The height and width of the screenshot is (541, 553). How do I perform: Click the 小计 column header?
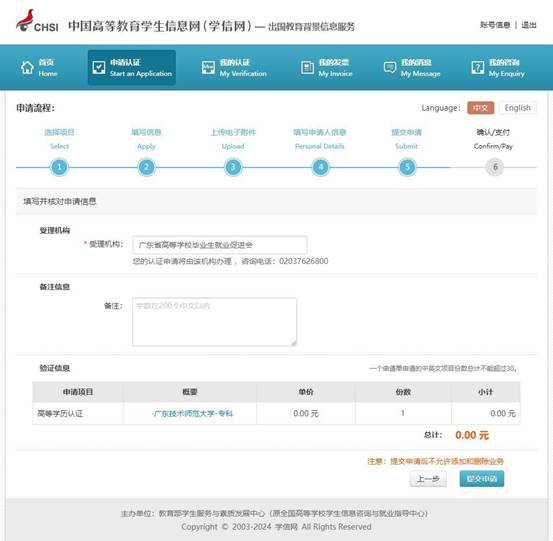click(x=486, y=392)
